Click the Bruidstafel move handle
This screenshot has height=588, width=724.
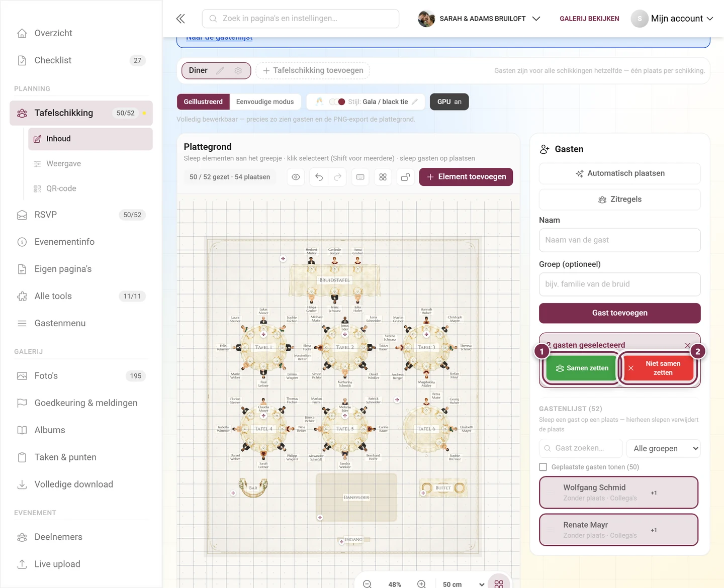[x=283, y=259]
